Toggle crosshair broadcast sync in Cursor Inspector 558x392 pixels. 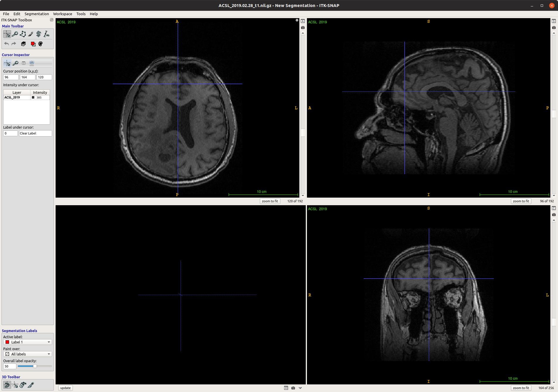point(32,63)
